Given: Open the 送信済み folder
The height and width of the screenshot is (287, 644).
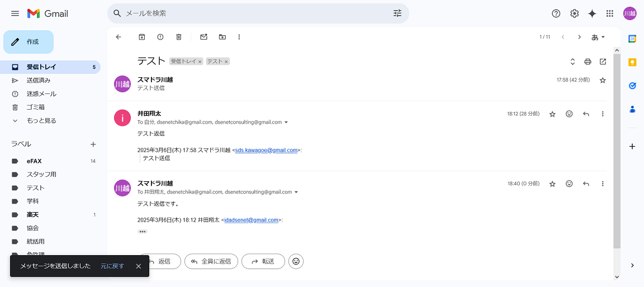Looking at the screenshot, I should (x=39, y=80).
